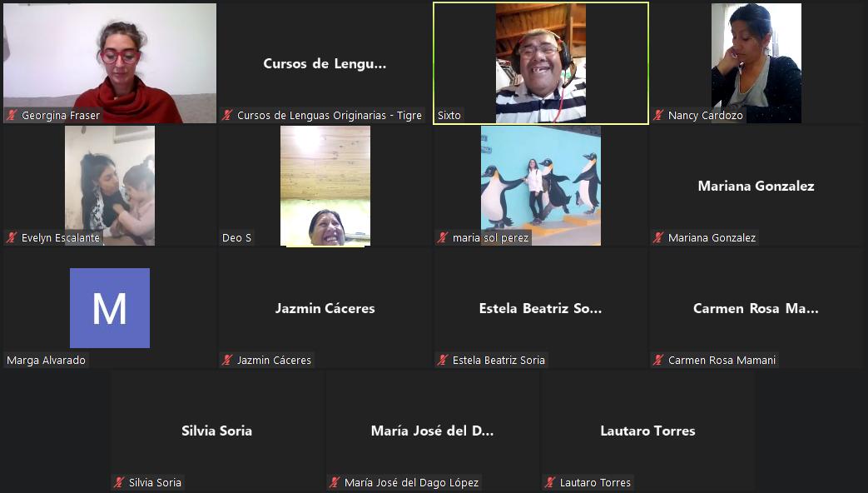
Task: Click muted mic icon beside Evelyn Escalante label
Action: [x=12, y=238]
